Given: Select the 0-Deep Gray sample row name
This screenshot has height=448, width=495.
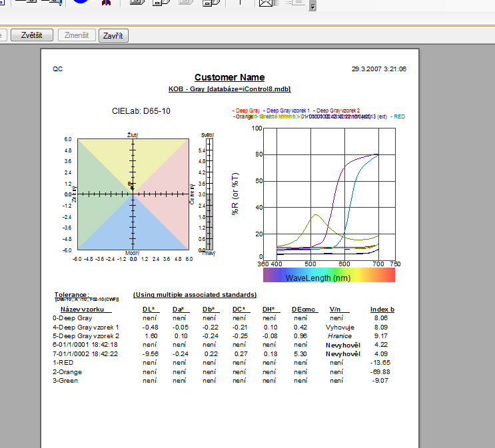Looking at the screenshot, I should (x=73, y=318).
